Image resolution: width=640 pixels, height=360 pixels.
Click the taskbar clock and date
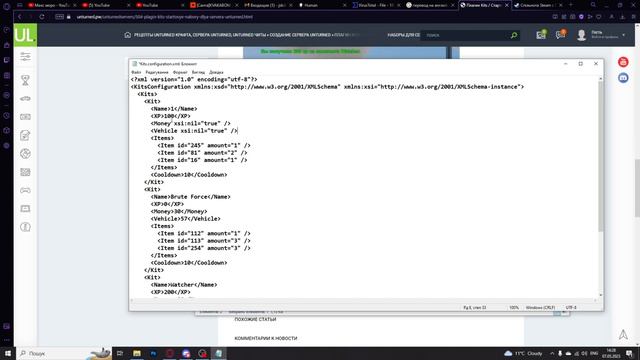tap(611, 353)
